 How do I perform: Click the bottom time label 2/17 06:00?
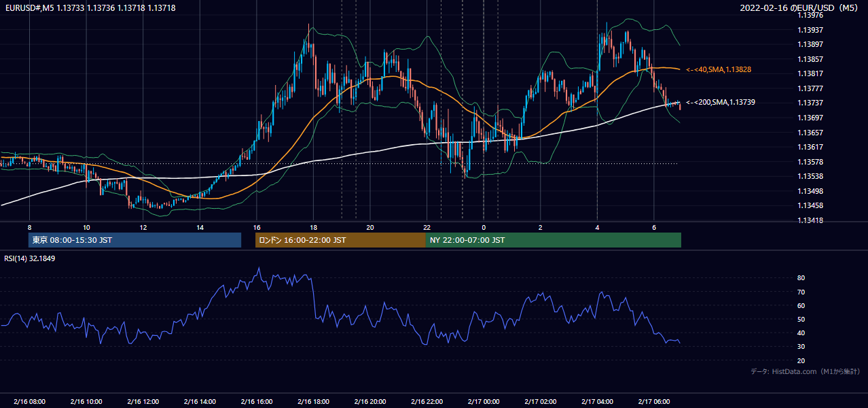[x=654, y=401]
